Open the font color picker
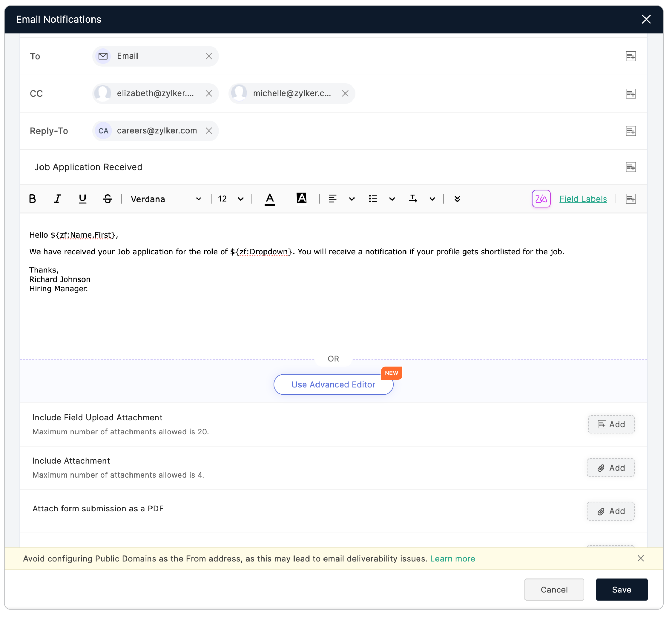 pyautogui.click(x=269, y=199)
